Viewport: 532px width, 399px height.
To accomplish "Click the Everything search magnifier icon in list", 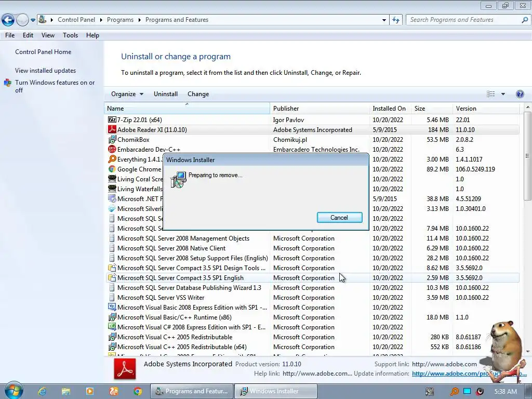I will tap(112, 159).
